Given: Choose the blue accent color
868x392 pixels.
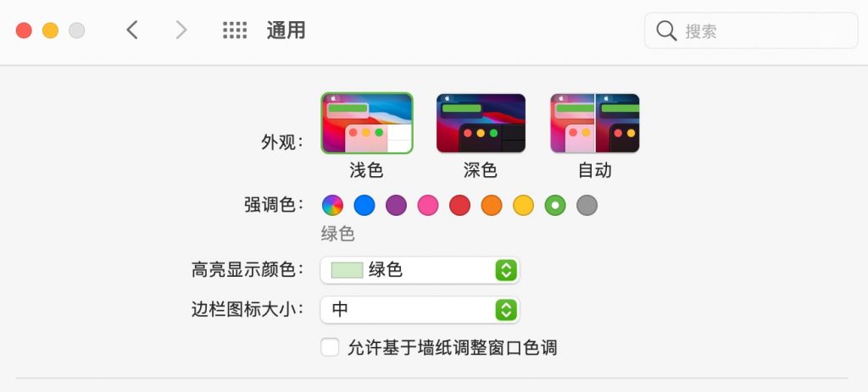Looking at the screenshot, I should click(364, 206).
